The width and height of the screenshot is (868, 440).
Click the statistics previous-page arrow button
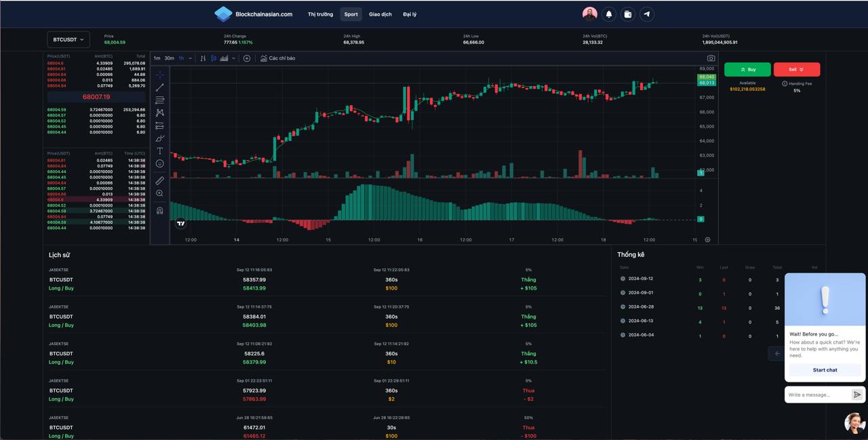click(777, 353)
